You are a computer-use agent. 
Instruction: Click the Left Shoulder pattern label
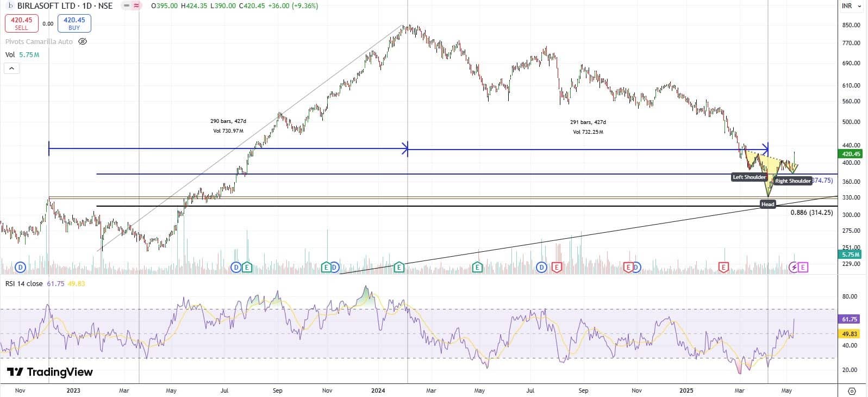[749, 177]
